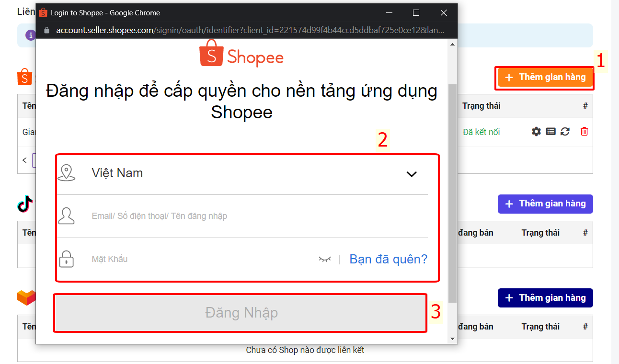Click the TikTok logo icon in the background page
Screen dimensions: 619x364
tap(25, 204)
